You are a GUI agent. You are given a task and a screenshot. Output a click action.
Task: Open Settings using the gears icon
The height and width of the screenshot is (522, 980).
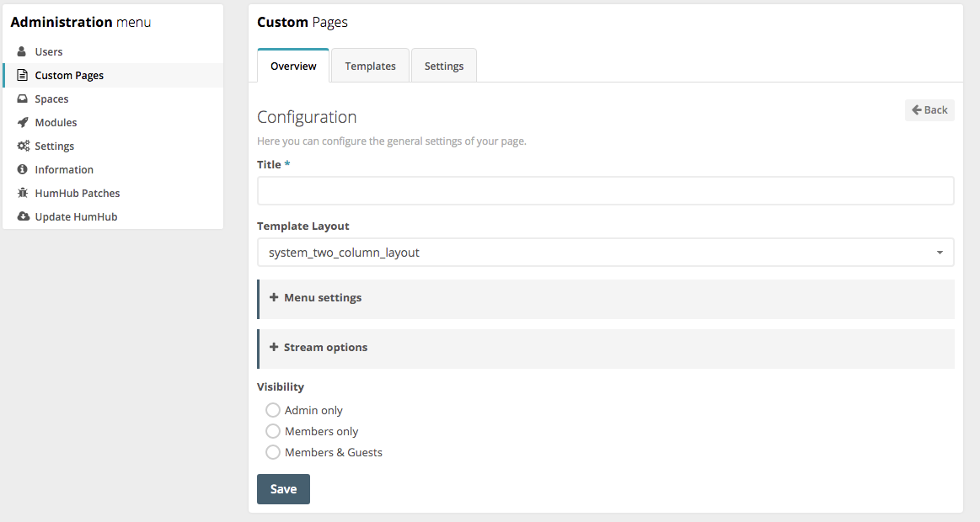click(x=22, y=146)
